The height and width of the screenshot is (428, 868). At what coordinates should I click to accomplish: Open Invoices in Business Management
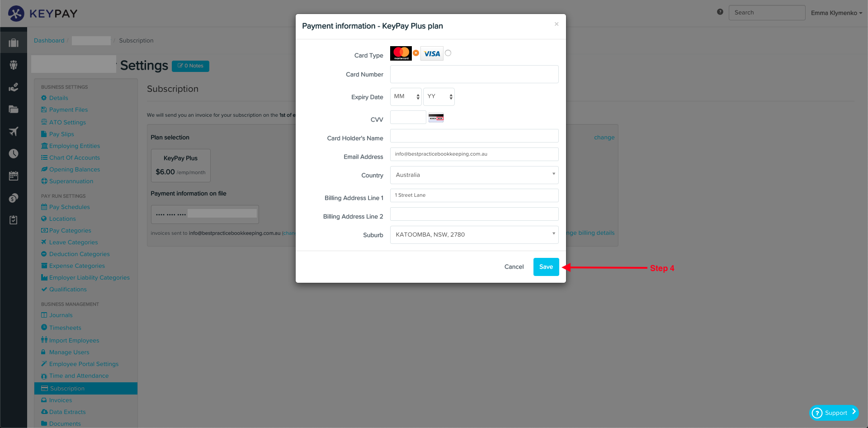coord(60,400)
